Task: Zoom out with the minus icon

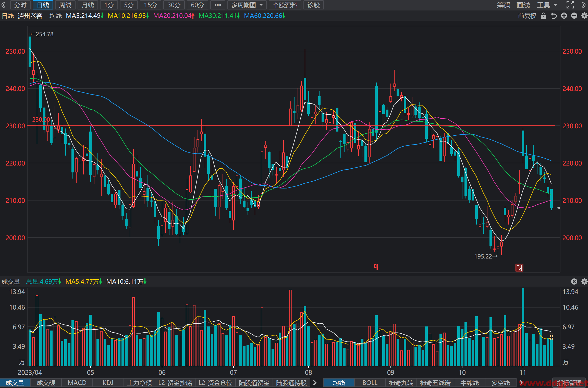Action: tap(574, 16)
